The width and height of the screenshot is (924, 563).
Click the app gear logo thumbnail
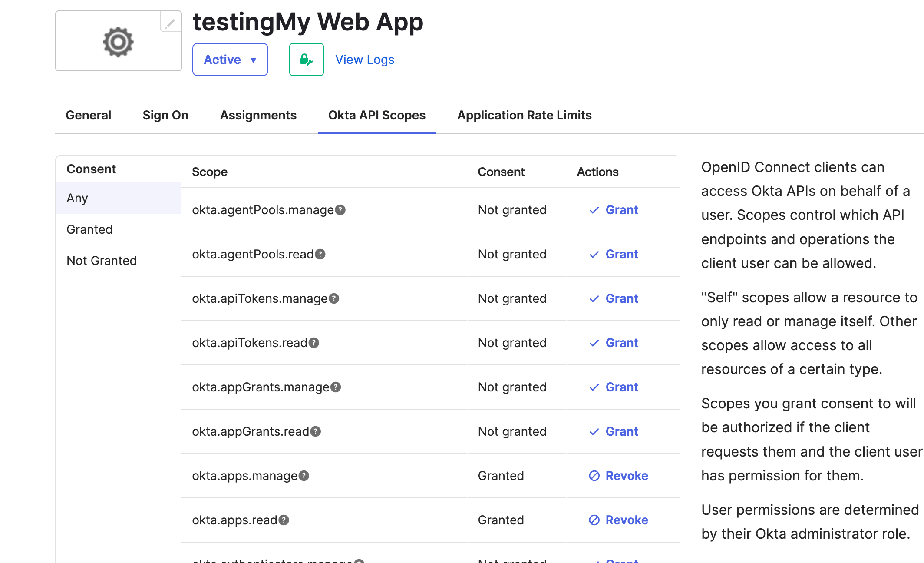(x=118, y=42)
